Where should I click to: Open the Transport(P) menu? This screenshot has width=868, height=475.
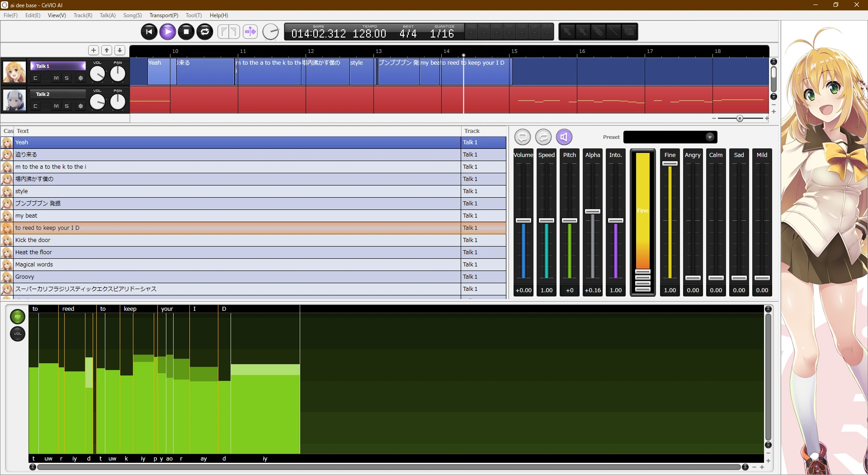(164, 15)
